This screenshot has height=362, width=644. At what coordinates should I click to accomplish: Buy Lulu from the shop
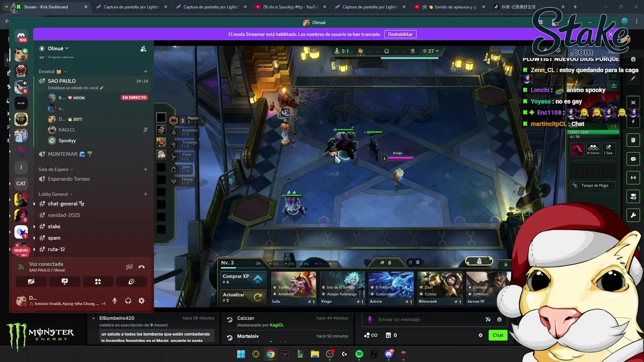pos(293,288)
